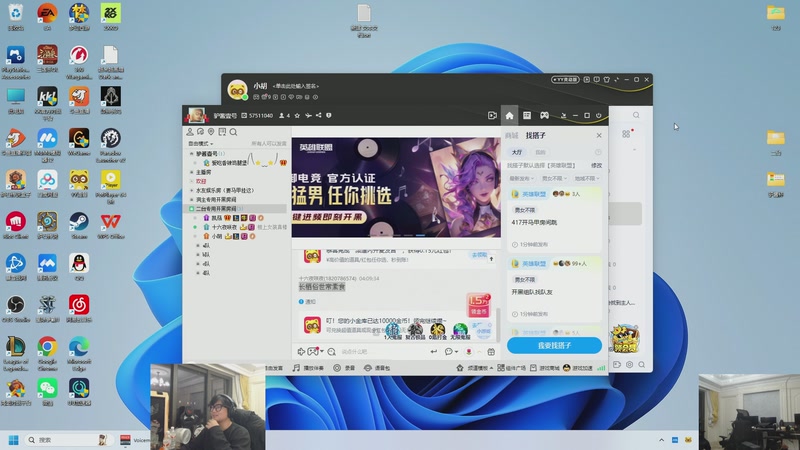Expand the 水友娱乐房 room node
Viewport: 800px width, 450px height.
click(x=192, y=190)
